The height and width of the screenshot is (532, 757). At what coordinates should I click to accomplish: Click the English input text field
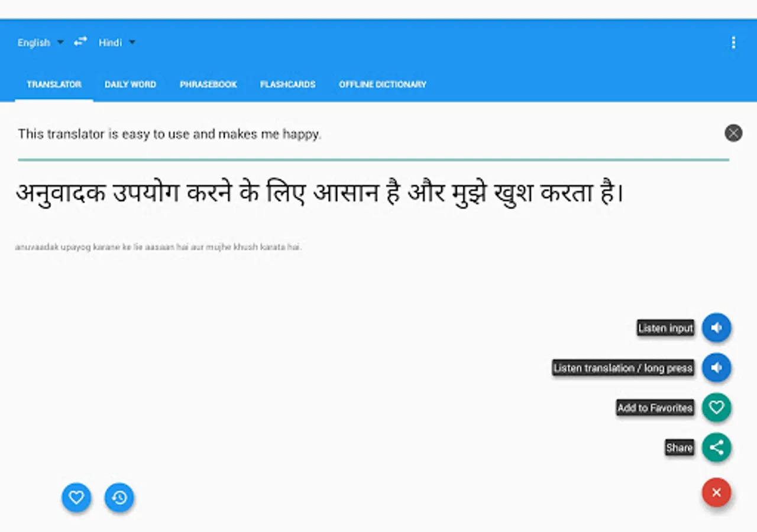coord(367,134)
